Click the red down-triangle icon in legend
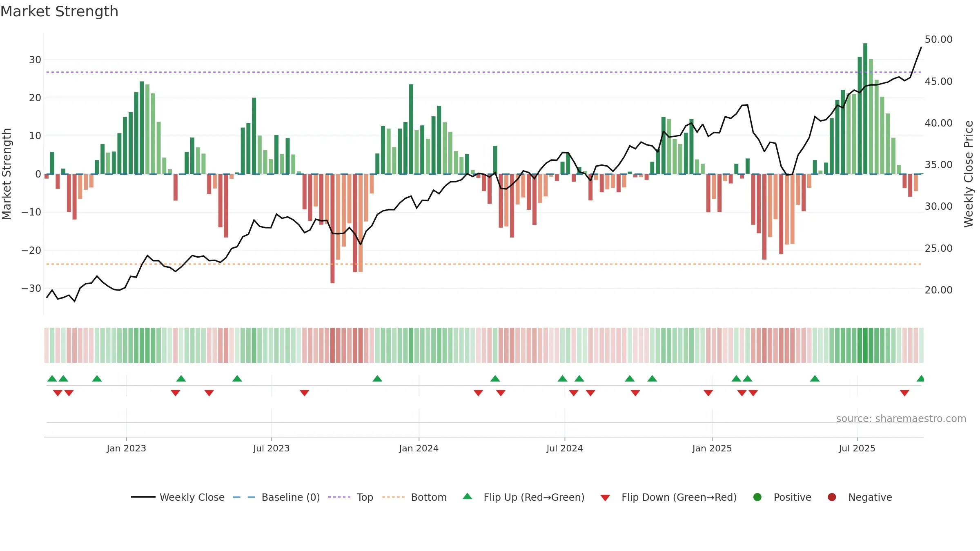Viewport: 980px width, 551px height. point(605,498)
